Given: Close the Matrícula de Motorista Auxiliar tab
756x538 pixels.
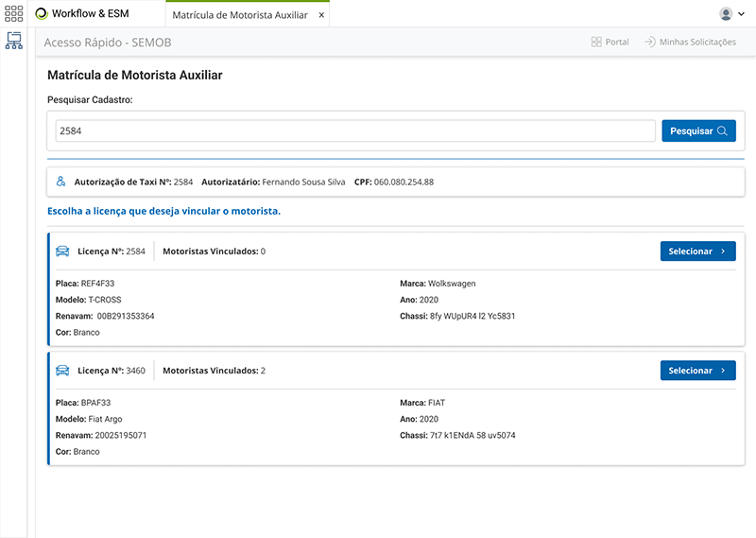Looking at the screenshot, I should point(321,15).
